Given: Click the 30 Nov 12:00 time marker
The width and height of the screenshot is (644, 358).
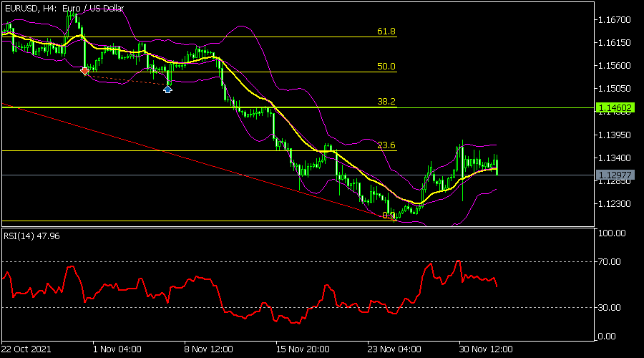Looking at the screenshot, I should [486, 349].
